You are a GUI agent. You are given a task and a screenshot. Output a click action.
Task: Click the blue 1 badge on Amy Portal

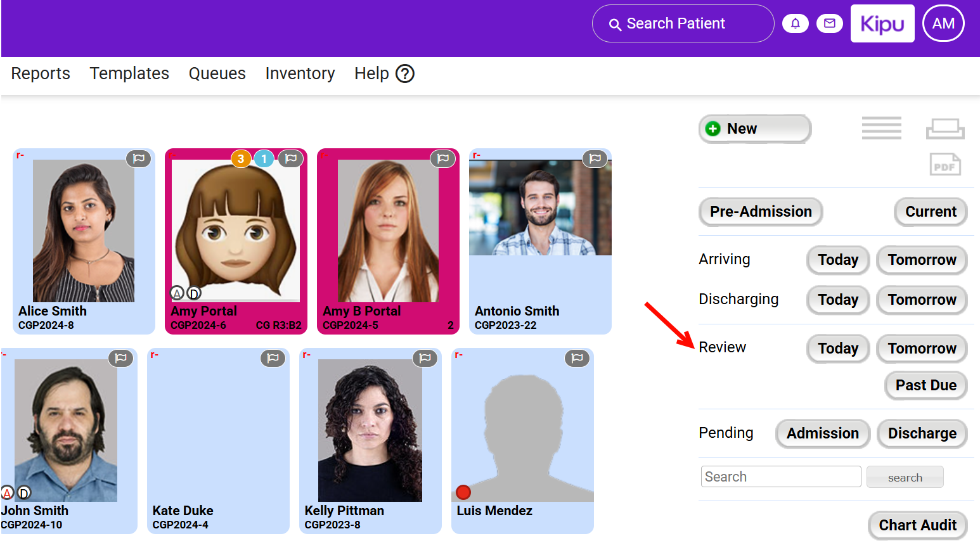point(264,158)
